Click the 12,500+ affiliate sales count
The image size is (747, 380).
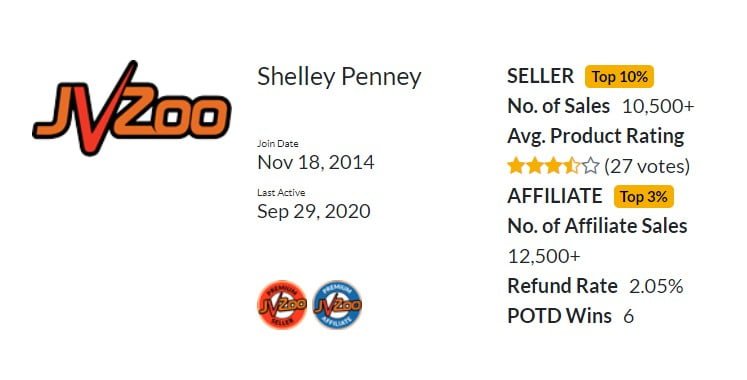544,257
